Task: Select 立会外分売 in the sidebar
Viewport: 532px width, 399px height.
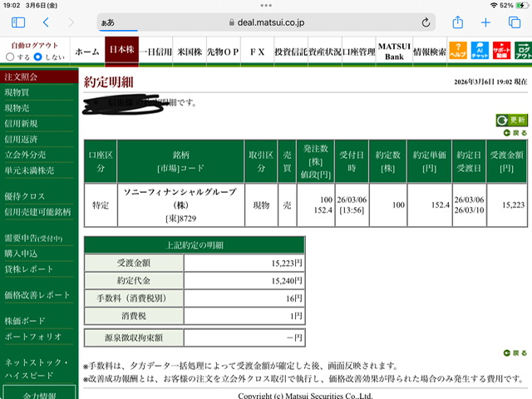Action: pos(25,155)
